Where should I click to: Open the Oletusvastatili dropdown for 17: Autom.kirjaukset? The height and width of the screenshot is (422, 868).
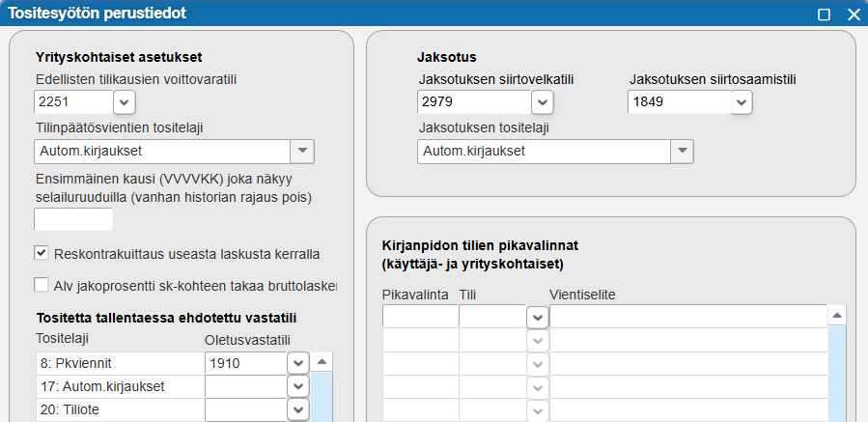tap(297, 386)
